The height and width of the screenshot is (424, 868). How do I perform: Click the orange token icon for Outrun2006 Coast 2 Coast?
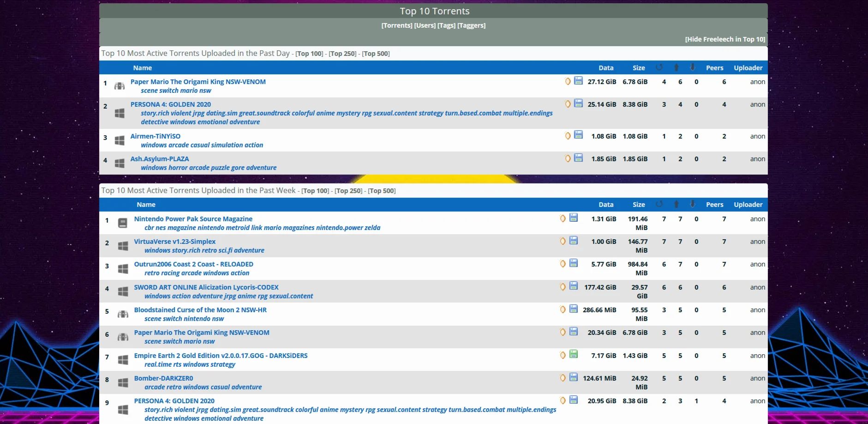563,264
